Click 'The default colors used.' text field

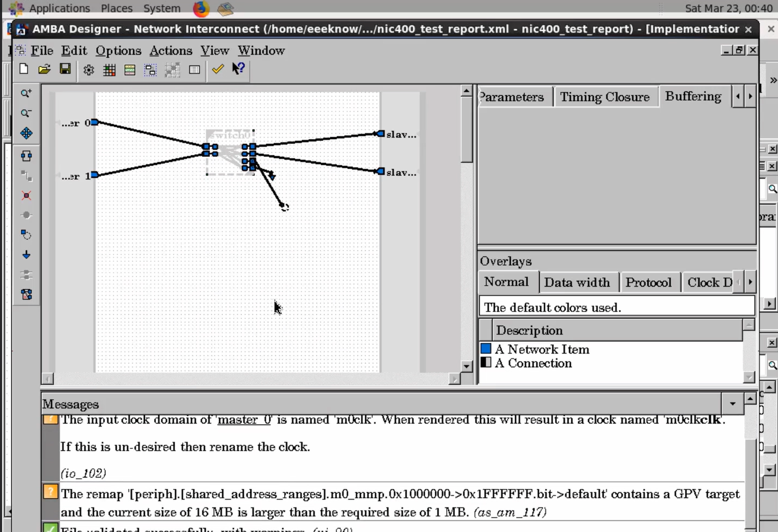point(616,307)
